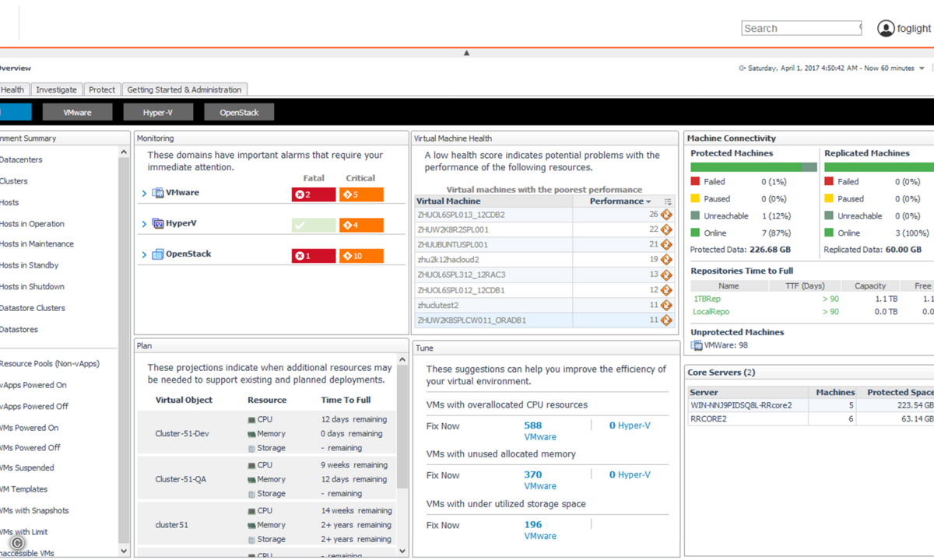Expand the OpenStack row in Monitoring
934x560 pixels.
tap(144, 254)
